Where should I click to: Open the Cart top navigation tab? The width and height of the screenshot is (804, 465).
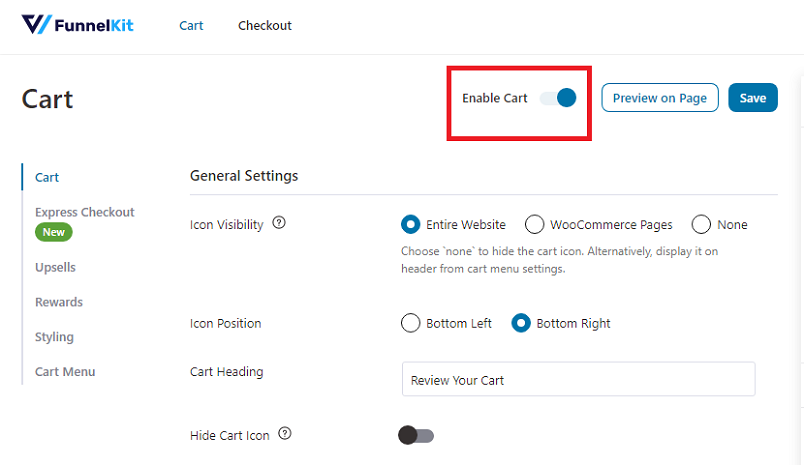click(x=191, y=26)
